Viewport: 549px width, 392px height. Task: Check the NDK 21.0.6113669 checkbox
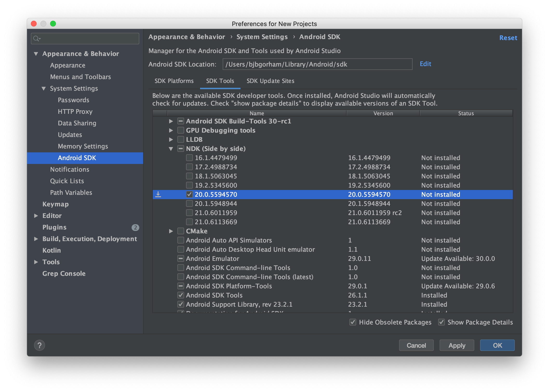(x=189, y=222)
